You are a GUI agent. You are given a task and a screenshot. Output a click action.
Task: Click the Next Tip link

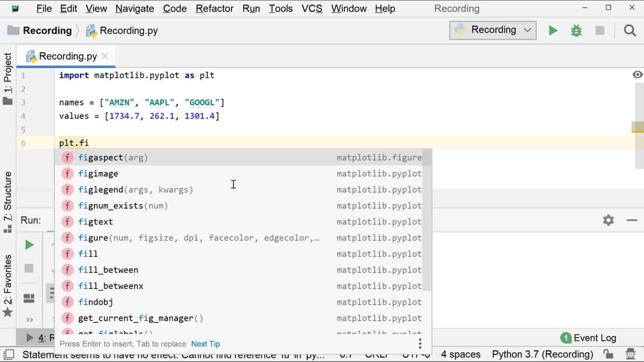tap(206, 344)
